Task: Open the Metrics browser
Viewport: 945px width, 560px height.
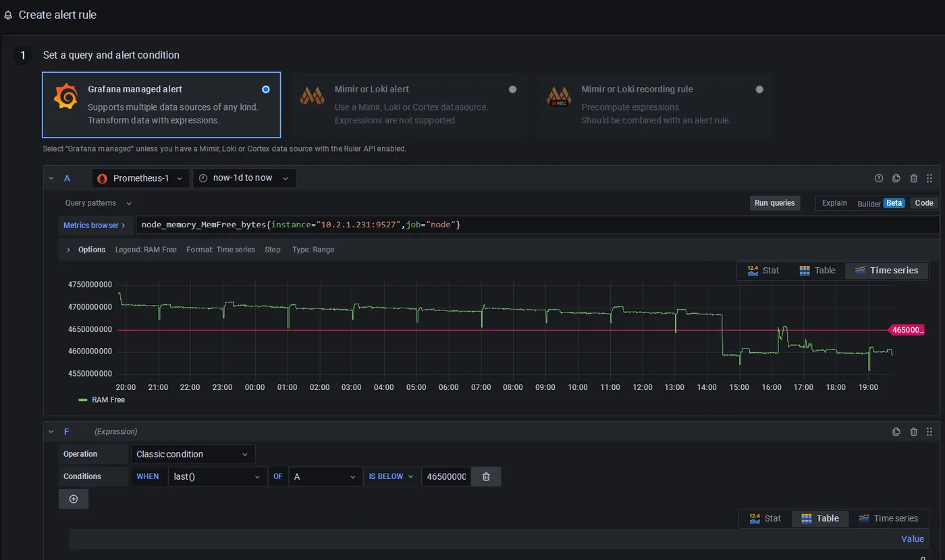Action: pos(94,225)
